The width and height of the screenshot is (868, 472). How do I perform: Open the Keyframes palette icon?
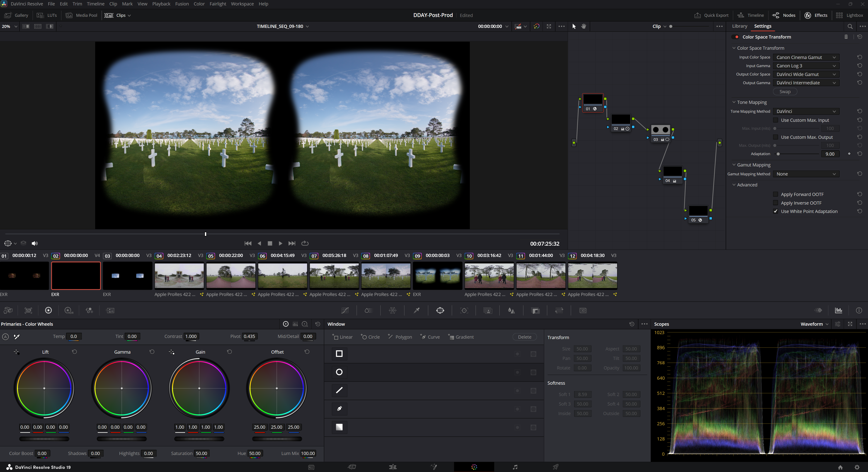pos(818,311)
